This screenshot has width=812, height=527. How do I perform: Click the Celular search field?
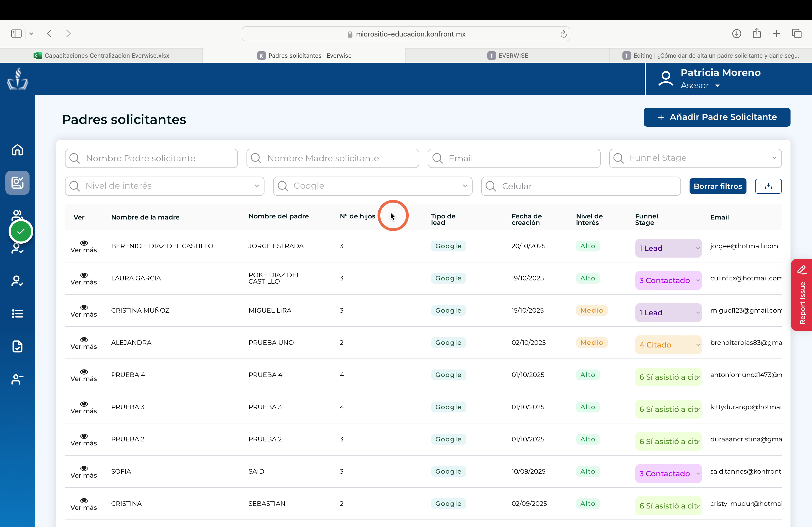pyautogui.click(x=581, y=186)
